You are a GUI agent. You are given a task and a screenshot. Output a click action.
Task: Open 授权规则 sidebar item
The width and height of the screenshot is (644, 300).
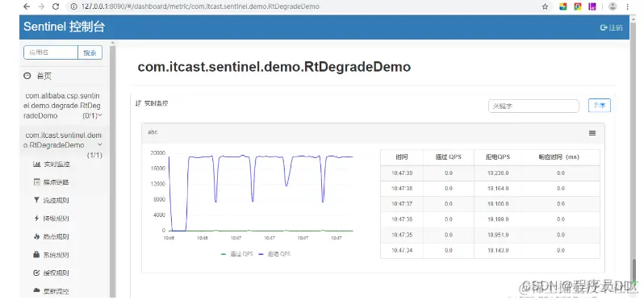(x=56, y=273)
